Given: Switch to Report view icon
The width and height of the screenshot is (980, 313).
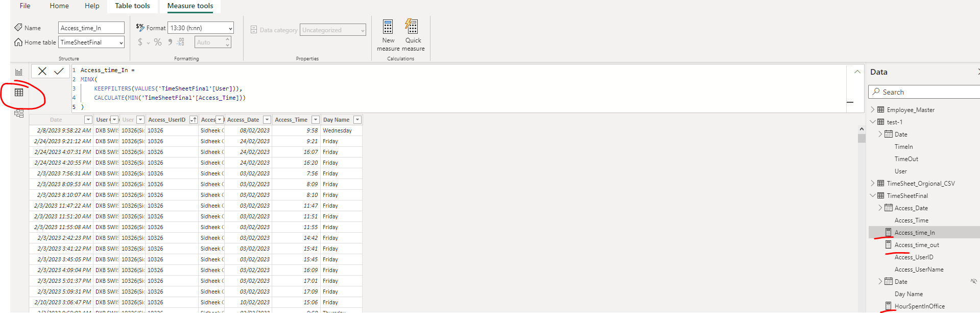Looking at the screenshot, I should click(x=19, y=72).
